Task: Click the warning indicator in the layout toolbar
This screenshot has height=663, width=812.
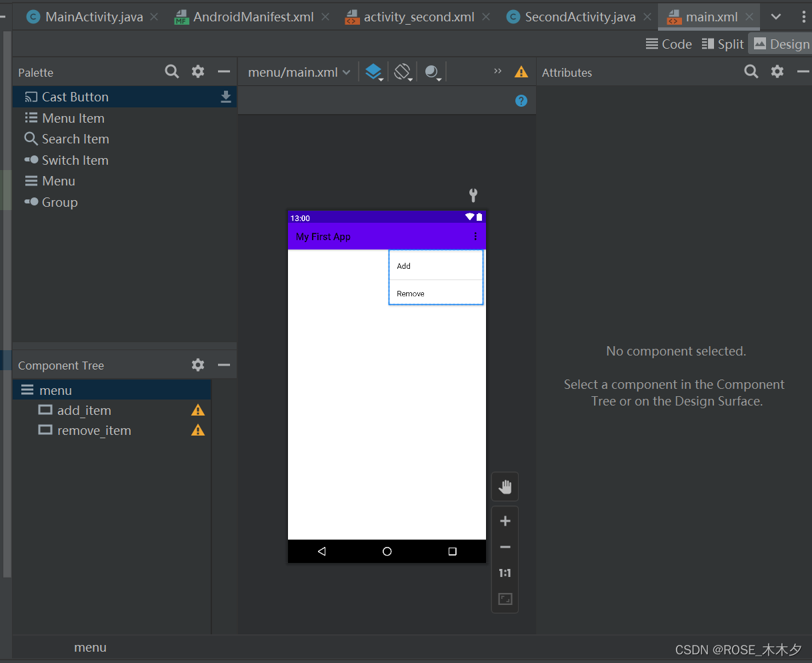Action: tap(521, 71)
